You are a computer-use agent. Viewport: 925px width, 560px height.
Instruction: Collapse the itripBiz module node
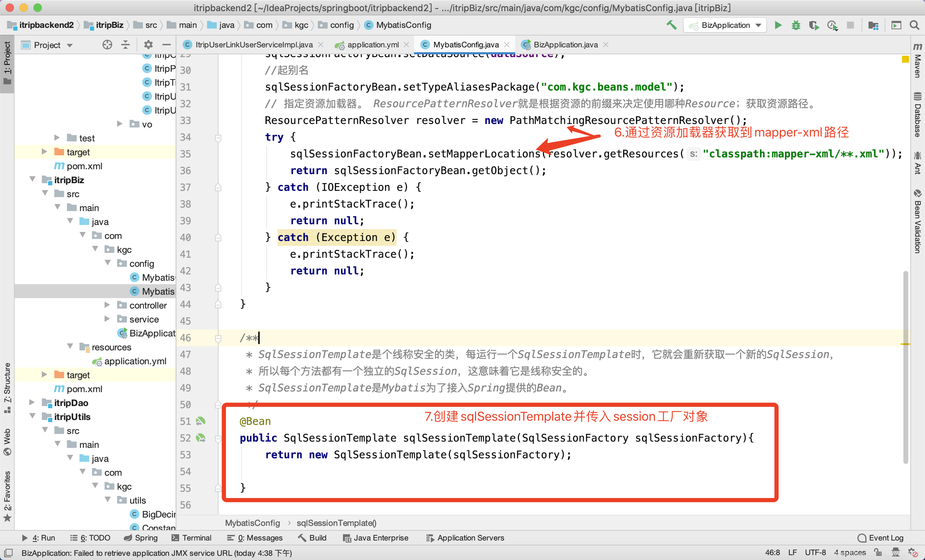click(32, 180)
